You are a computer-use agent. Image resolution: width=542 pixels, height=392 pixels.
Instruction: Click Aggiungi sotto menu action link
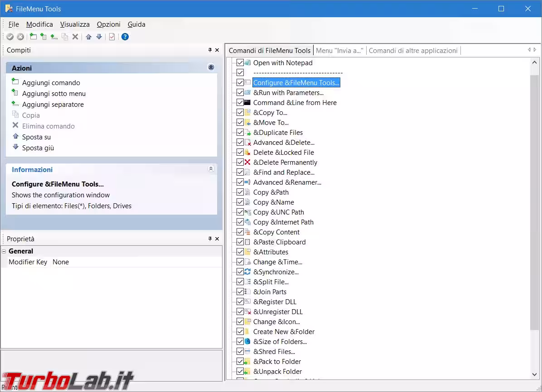click(53, 94)
